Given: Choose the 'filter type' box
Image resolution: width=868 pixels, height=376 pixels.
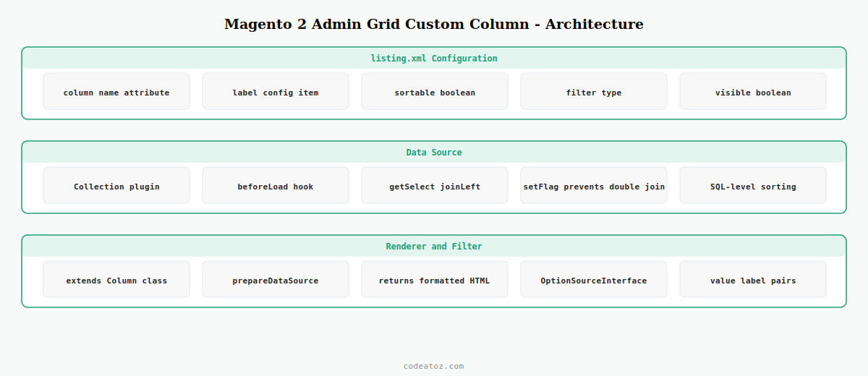Looking at the screenshot, I should [x=594, y=91].
